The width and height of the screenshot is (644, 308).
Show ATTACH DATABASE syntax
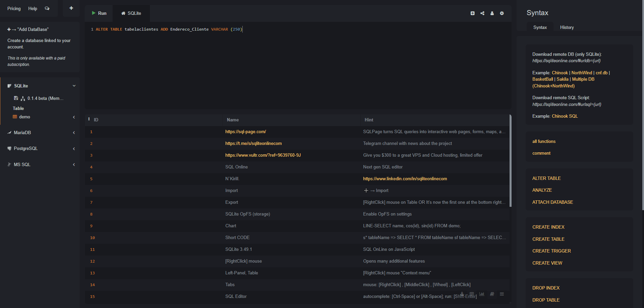[x=553, y=202]
